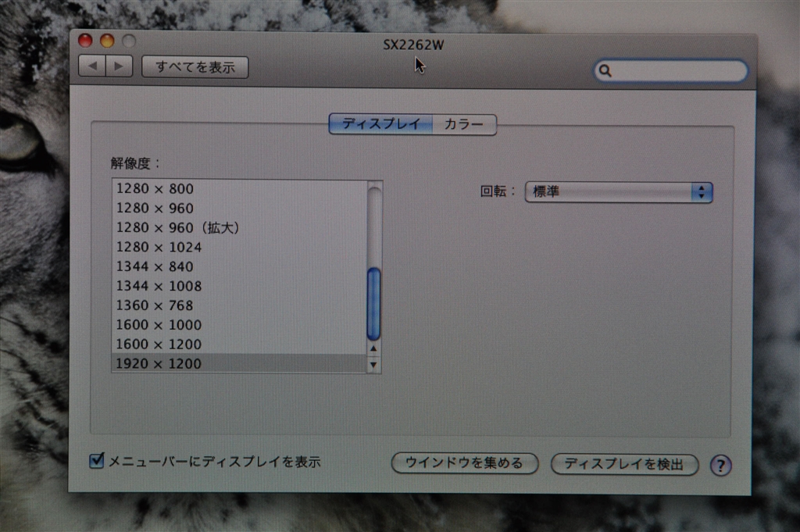The image size is (800, 532).
Task: Select resolution 1280 × 800
Action: 239,189
